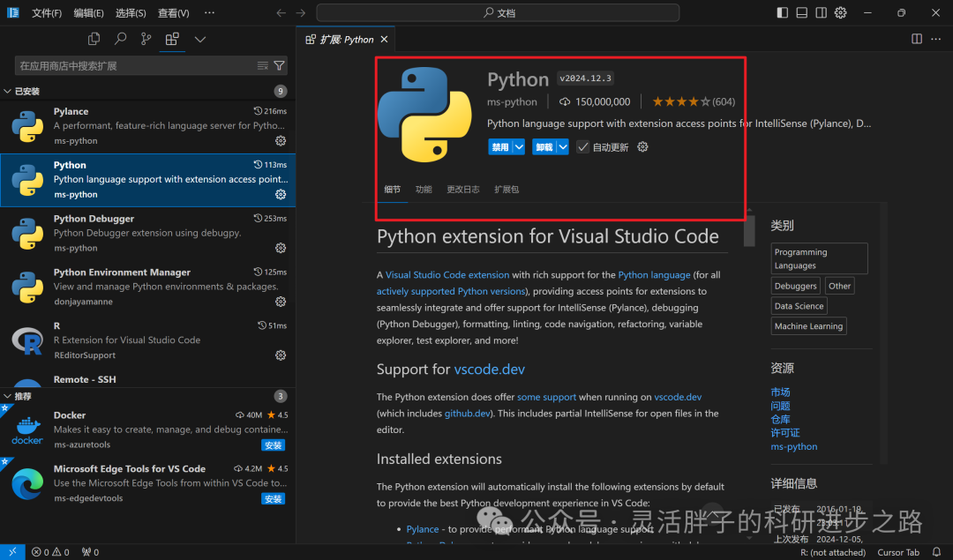Viewport: 953px width, 560px height.
Task: Open the customize layout gear icon in title bar
Action: click(x=841, y=12)
